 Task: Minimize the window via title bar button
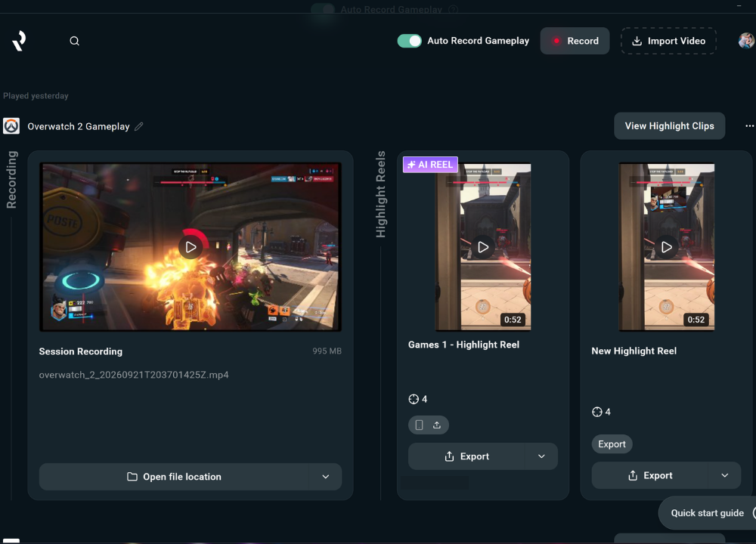739,5
